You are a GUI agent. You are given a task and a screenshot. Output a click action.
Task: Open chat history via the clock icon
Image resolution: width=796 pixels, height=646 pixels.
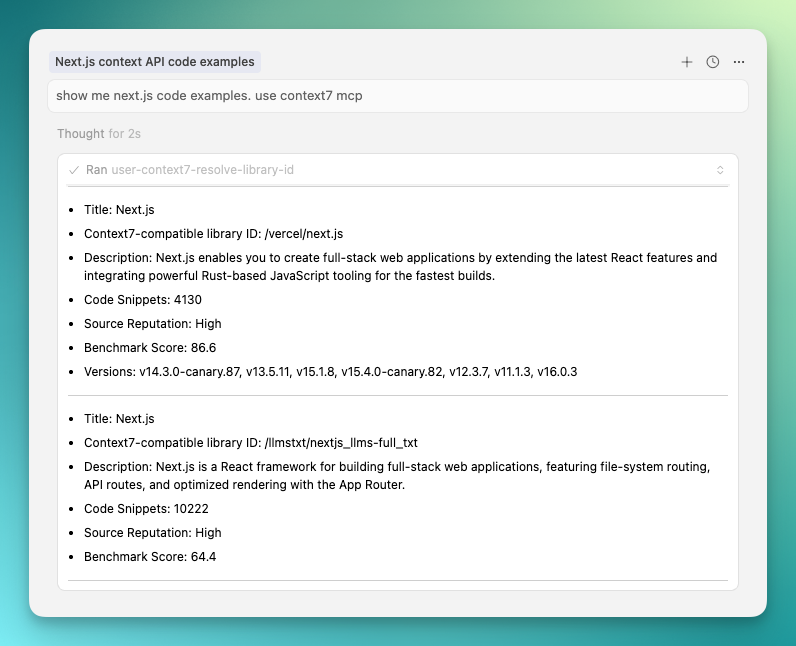click(x=713, y=62)
